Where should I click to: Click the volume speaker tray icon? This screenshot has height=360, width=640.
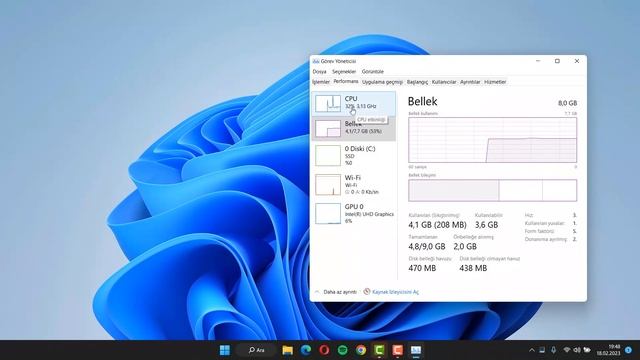[577, 350]
